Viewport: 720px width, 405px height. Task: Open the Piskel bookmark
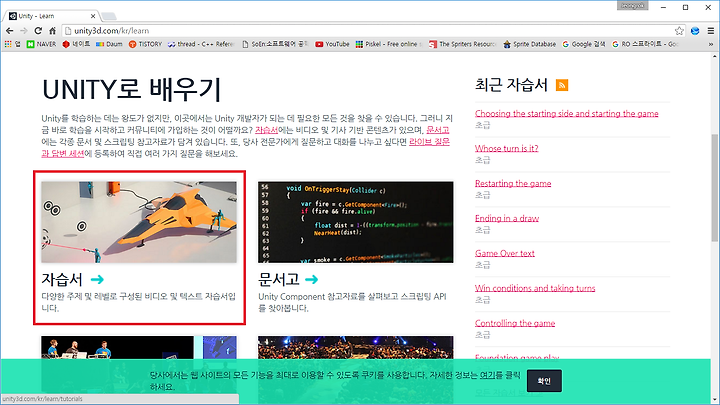(388, 44)
